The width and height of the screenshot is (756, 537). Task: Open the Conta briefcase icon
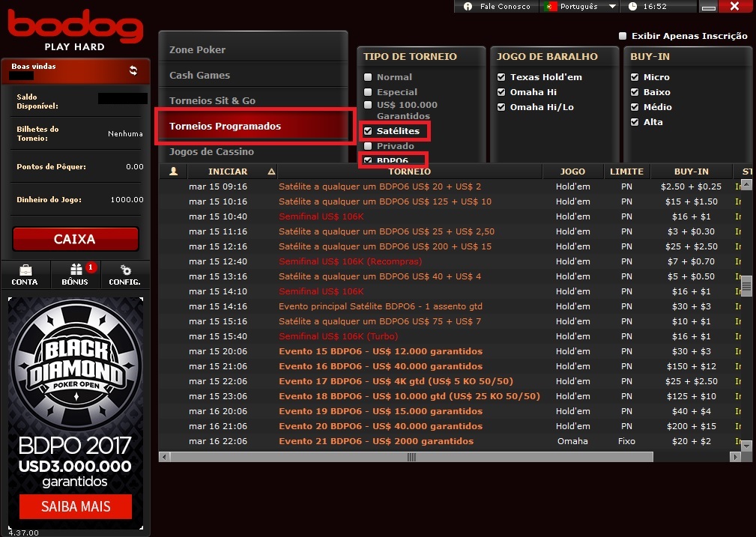(25, 270)
